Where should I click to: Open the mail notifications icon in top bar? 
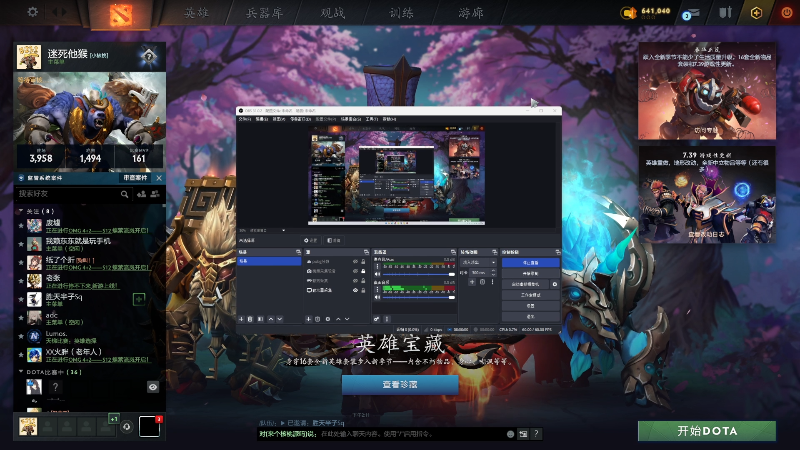click(x=691, y=14)
